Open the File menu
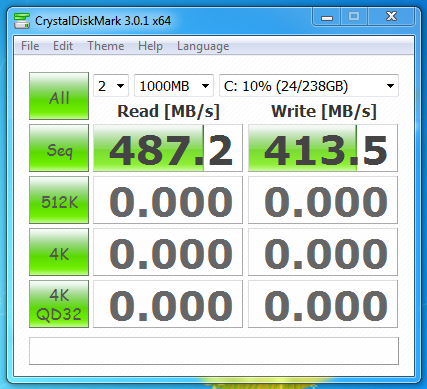 tap(30, 46)
